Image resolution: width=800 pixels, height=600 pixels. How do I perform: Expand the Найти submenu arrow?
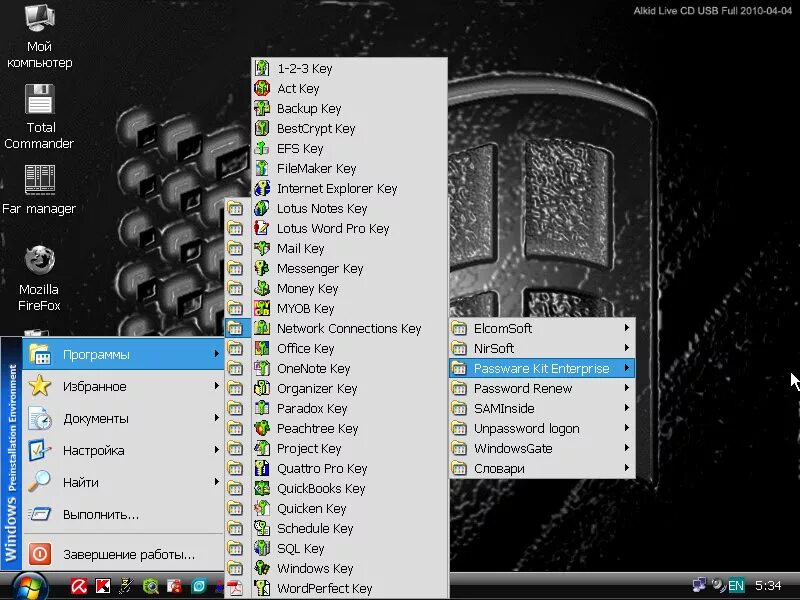pyautogui.click(x=216, y=482)
